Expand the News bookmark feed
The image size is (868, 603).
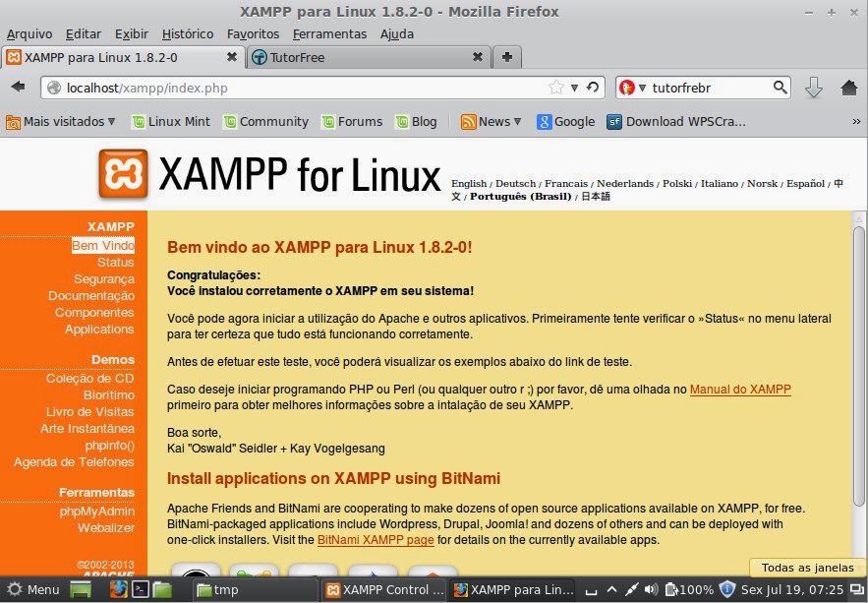pyautogui.click(x=492, y=121)
